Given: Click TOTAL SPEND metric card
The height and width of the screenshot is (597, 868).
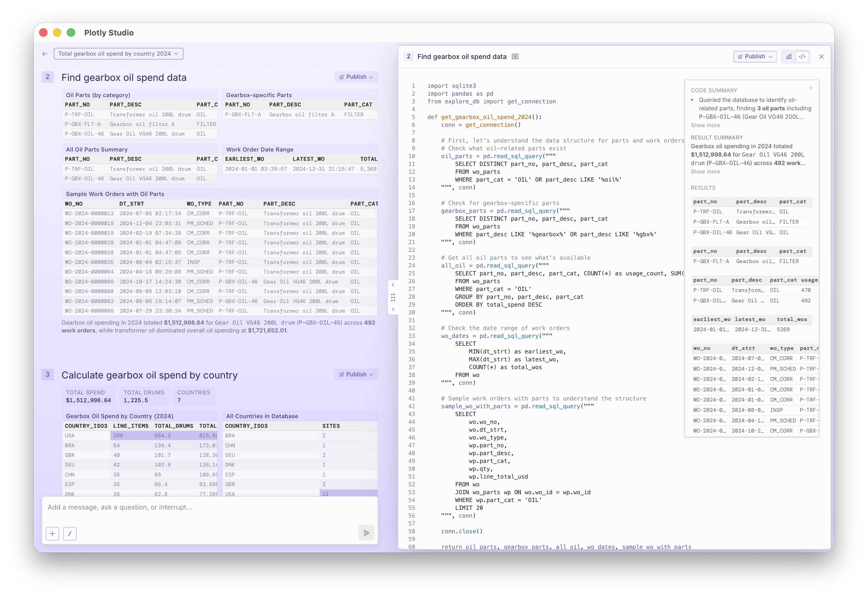Looking at the screenshot, I should tap(89, 396).
